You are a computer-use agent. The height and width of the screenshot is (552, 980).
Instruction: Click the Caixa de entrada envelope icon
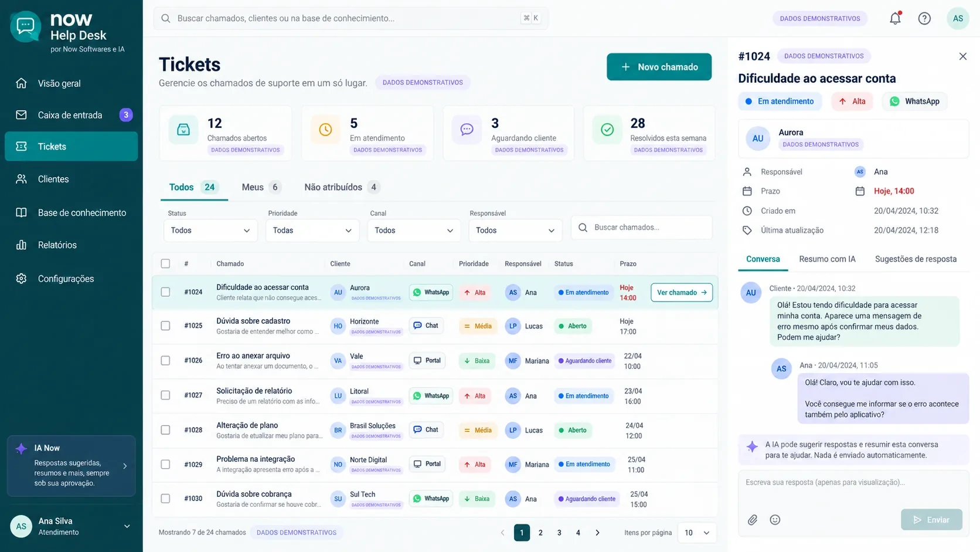22,115
